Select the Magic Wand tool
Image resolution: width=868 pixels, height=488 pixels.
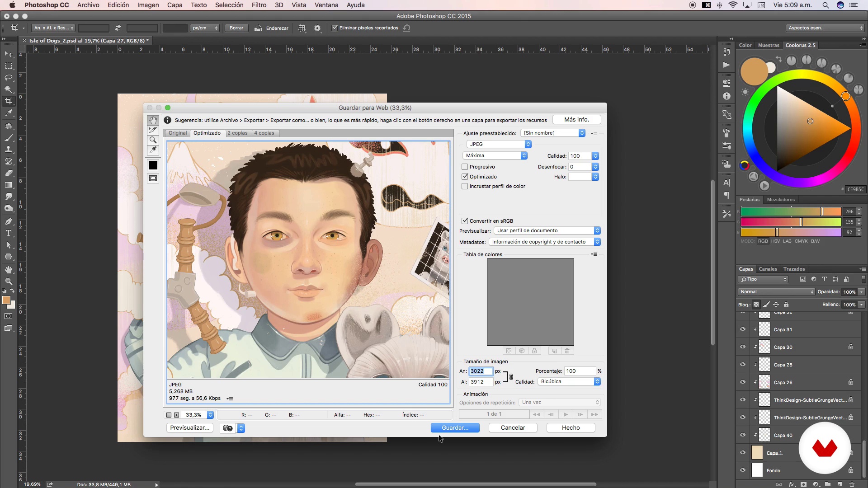pos(9,89)
